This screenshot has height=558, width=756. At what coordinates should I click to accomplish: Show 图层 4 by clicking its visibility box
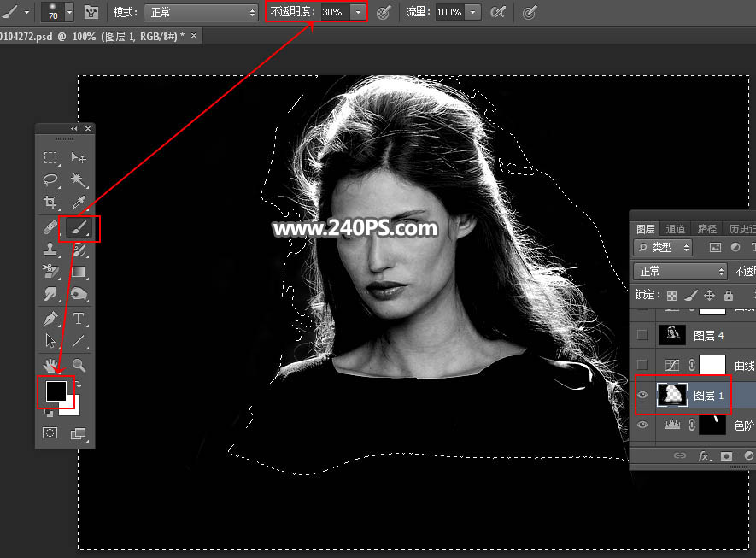coord(642,335)
